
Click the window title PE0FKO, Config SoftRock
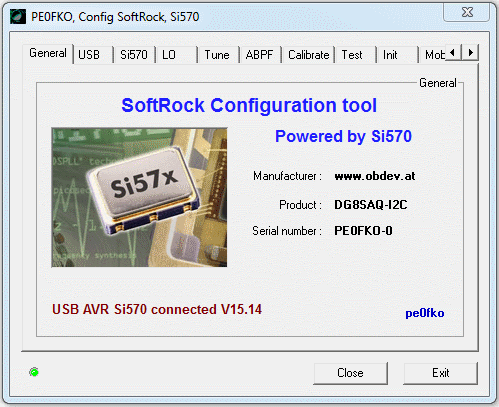pyautogui.click(x=115, y=17)
